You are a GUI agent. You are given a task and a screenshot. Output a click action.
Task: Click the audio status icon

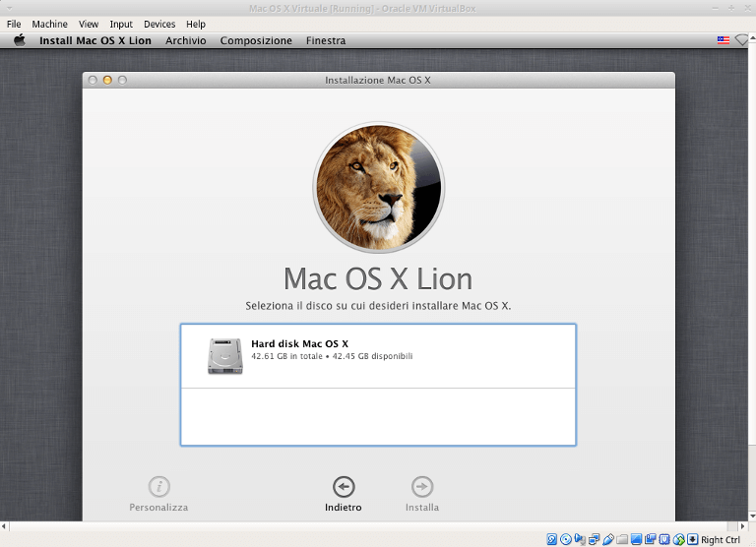(x=580, y=539)
